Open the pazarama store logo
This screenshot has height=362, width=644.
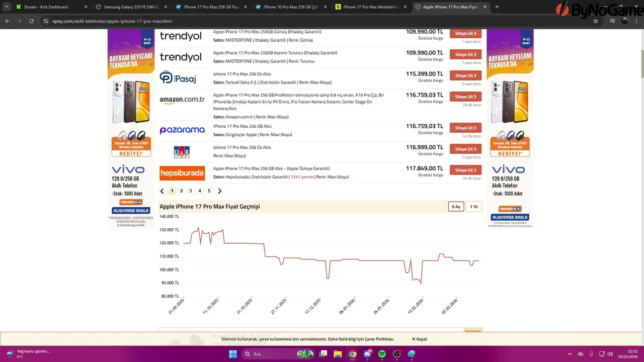[x=182, y=130]
